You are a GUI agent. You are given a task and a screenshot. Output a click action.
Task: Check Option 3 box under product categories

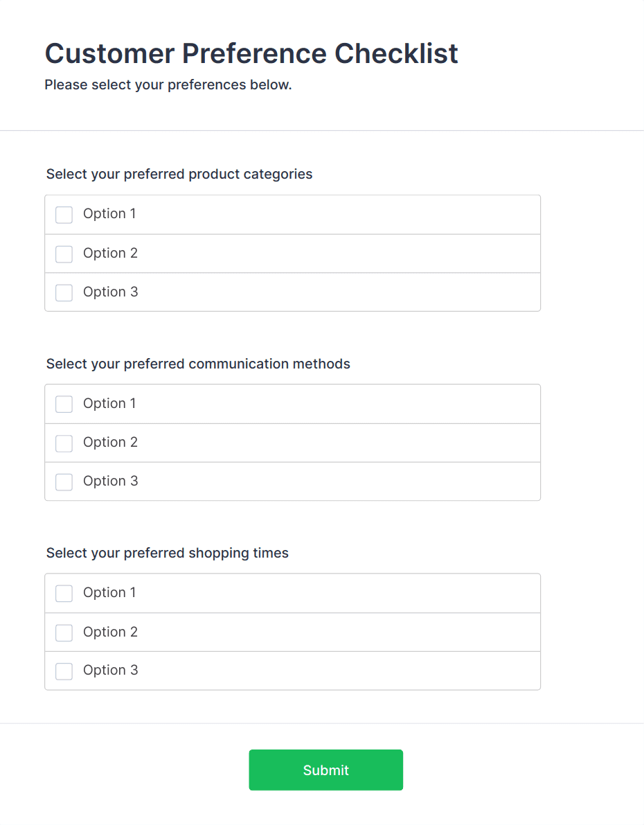click(64, 293)
